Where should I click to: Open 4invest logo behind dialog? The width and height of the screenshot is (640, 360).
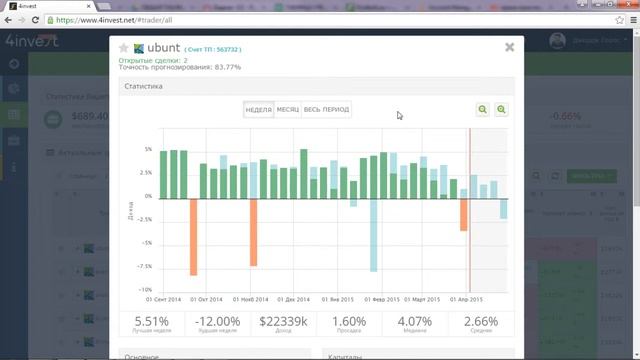point(32,41)
